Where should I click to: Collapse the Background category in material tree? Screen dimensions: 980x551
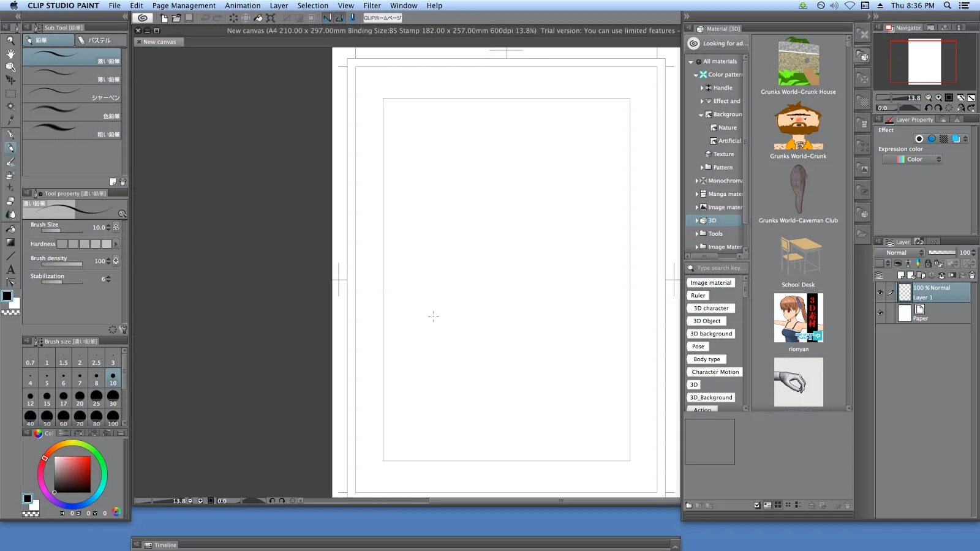click(701, 114)
